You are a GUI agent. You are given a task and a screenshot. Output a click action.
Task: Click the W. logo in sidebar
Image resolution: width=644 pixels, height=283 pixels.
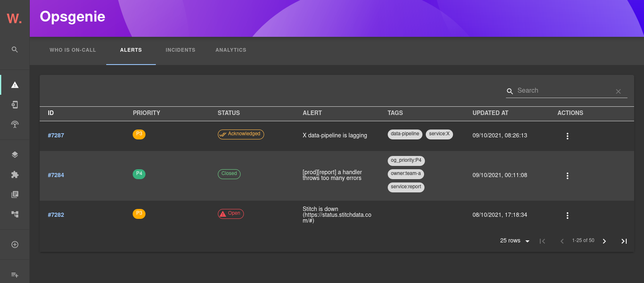pos(14,18)
